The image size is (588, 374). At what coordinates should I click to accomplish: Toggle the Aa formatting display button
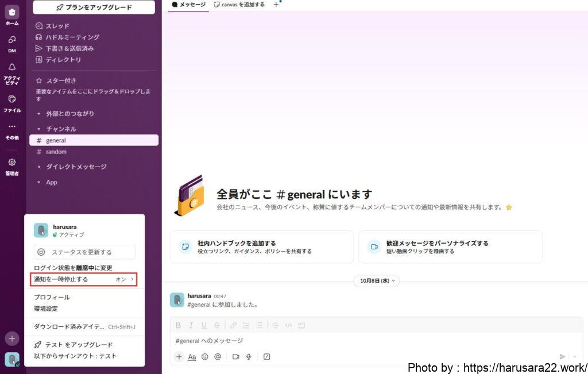[192, 357]
